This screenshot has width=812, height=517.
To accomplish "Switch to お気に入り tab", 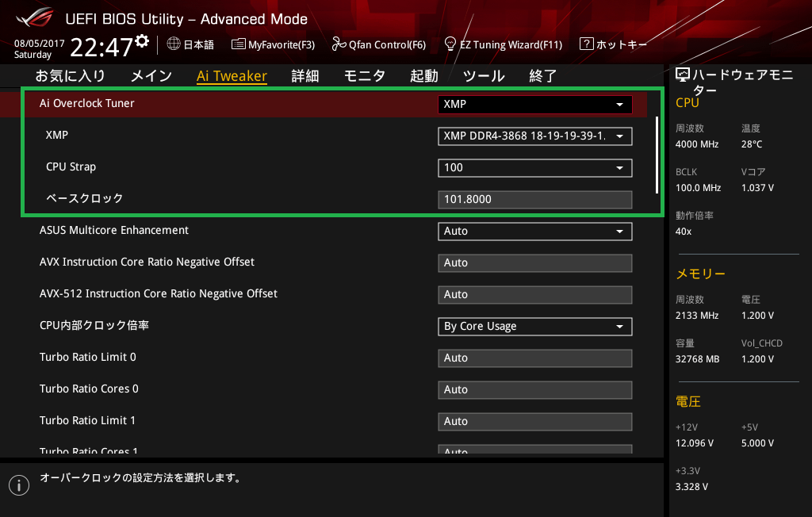I will pos(70,76).
